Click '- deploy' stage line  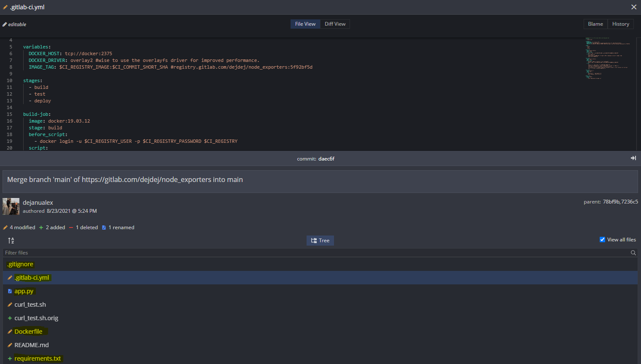(40, 101)
